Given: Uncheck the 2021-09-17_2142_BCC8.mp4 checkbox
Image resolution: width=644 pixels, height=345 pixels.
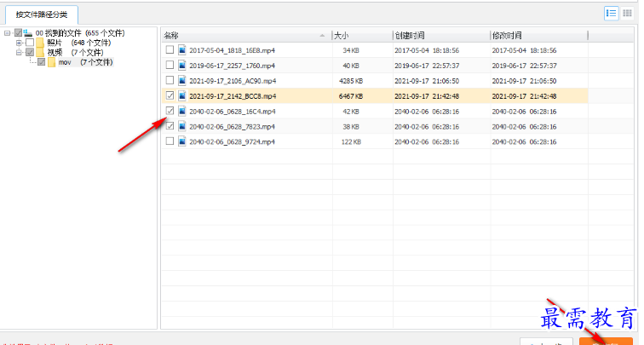Looking at the screenshot, I should (170, 96).
